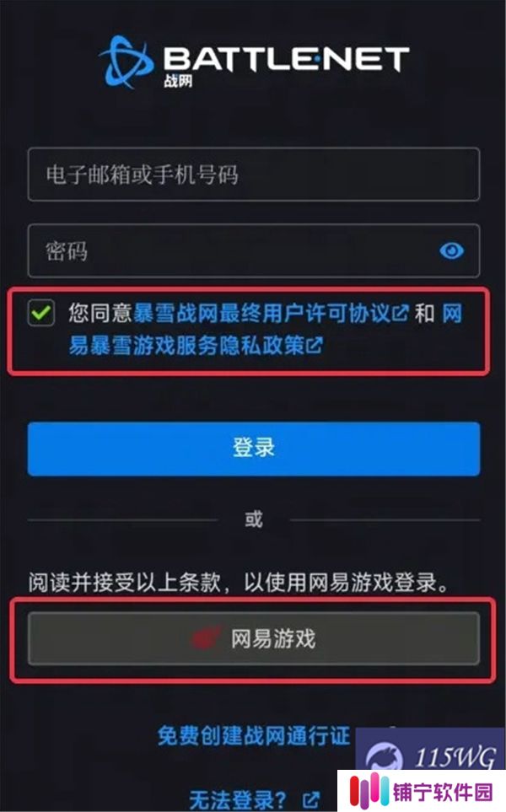Screen dimensions: 506x812
Task: Focus the 密码 password field
Action: pyautogui.click(x=254, y=250)
